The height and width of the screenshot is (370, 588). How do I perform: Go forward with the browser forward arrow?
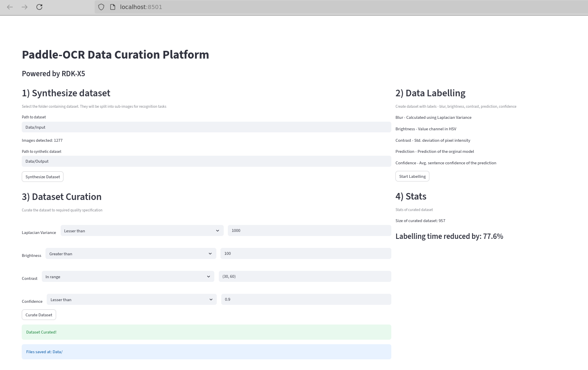point(25,7)
